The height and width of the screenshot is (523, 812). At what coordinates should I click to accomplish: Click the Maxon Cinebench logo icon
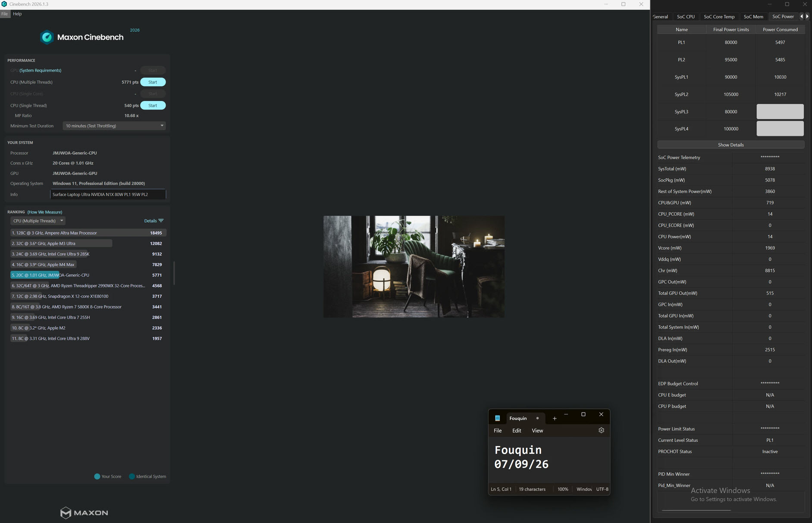47,37
